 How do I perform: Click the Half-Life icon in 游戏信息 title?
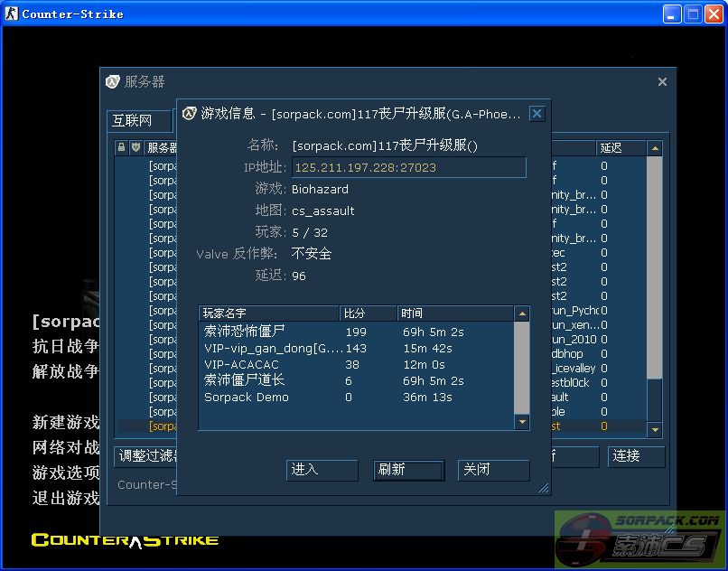pyautogui.click(x=189, y=114)
